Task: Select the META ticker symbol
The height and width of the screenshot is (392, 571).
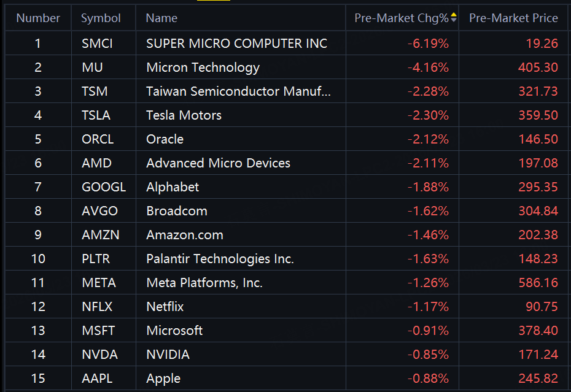Action: point(99,283)
